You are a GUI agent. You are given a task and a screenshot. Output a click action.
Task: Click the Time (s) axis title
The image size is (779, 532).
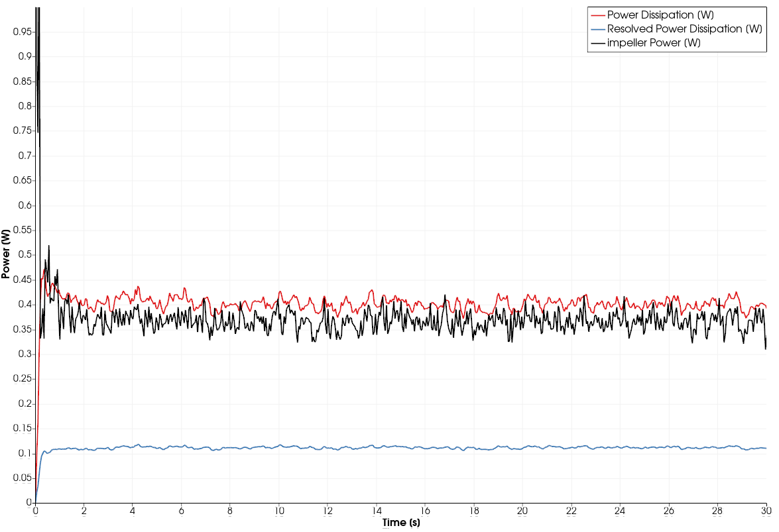click(x=401, y=523)
